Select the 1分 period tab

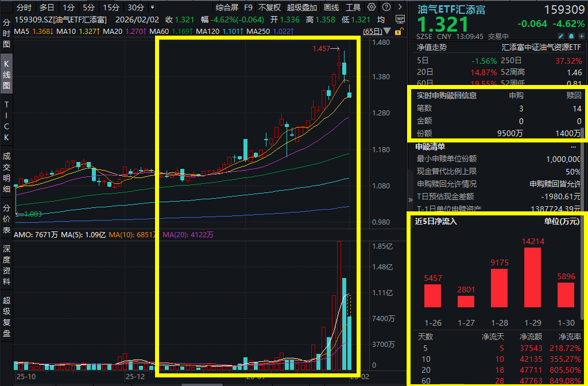click(68, 7)
